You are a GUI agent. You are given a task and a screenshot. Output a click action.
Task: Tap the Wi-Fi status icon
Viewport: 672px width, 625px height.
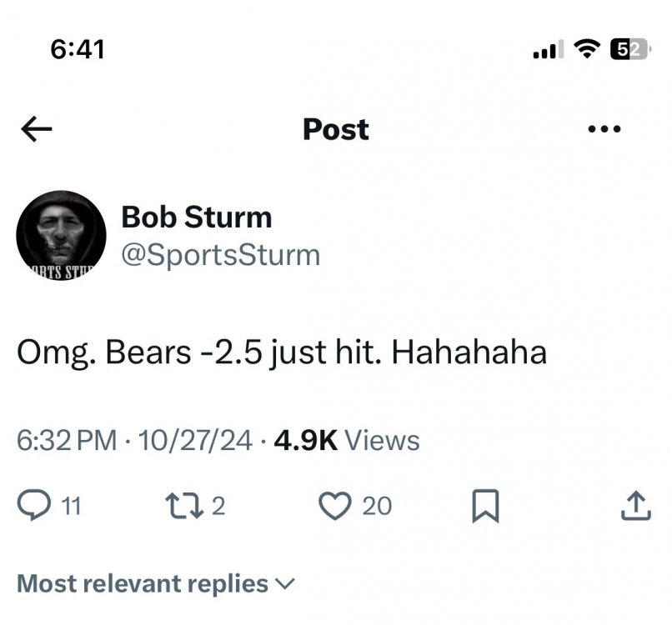588,50
